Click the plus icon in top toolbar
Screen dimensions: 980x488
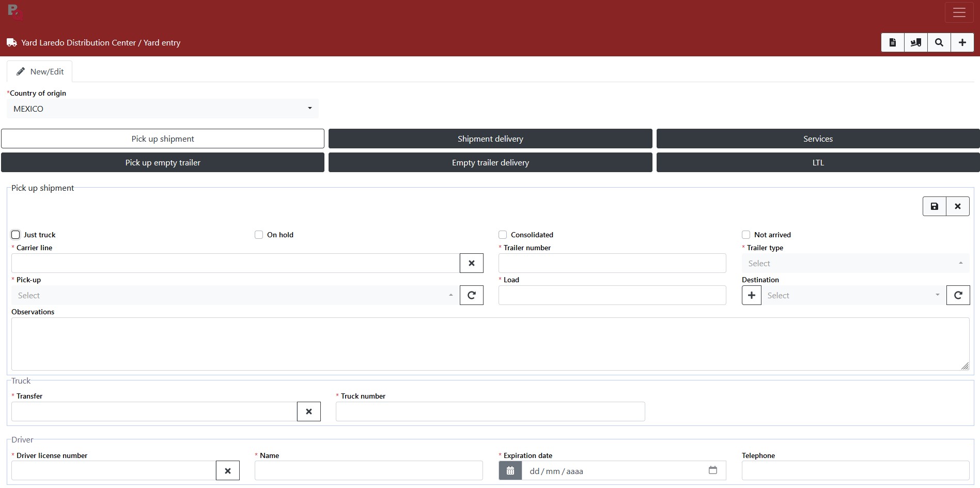(x=962, y=42)
